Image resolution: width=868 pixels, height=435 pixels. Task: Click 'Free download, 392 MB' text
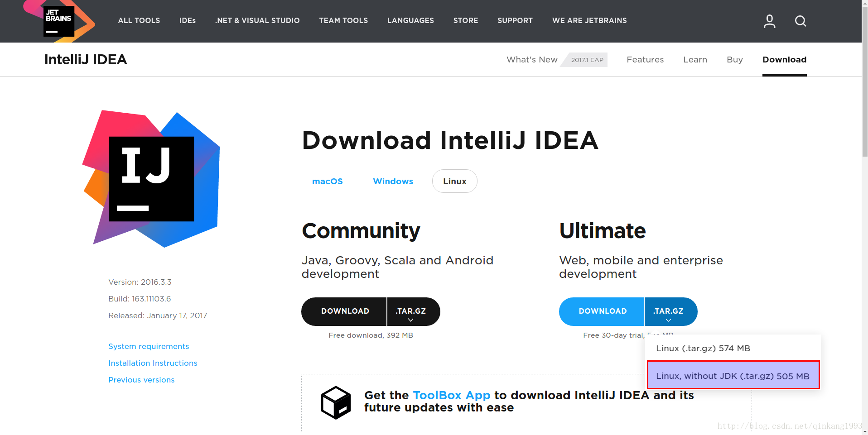click(371, 335)
